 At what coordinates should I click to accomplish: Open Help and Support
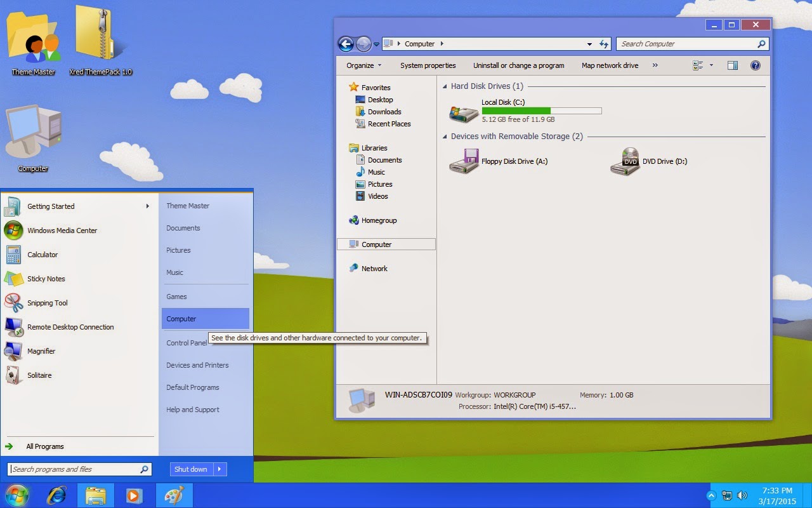193,410
